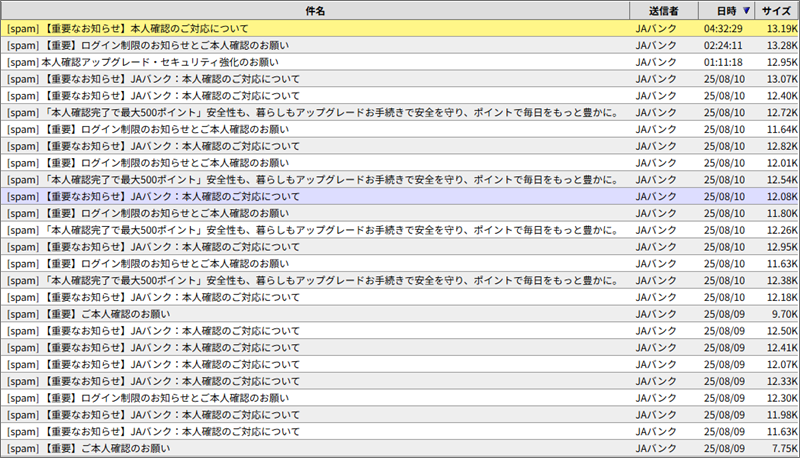Open the 本人確認アップグレード・セキュリティ強化のお願い email

point(400,62)
